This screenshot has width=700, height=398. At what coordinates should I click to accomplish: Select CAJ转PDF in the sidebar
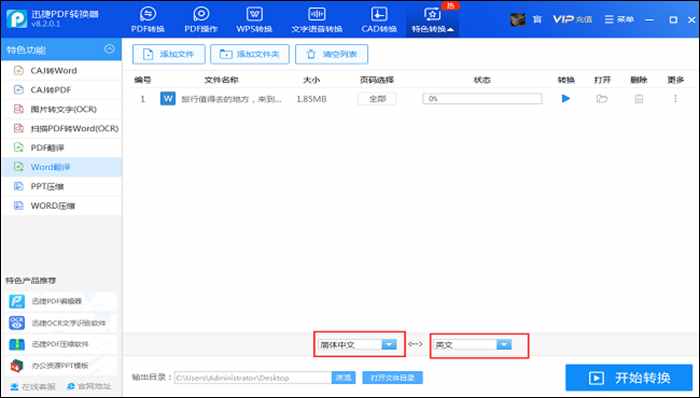(x=61, y=90)
